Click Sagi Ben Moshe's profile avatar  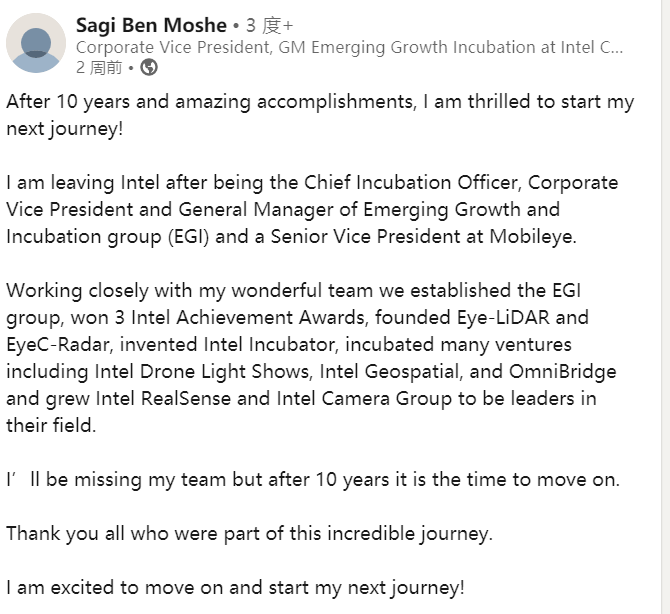click(36, 43)
